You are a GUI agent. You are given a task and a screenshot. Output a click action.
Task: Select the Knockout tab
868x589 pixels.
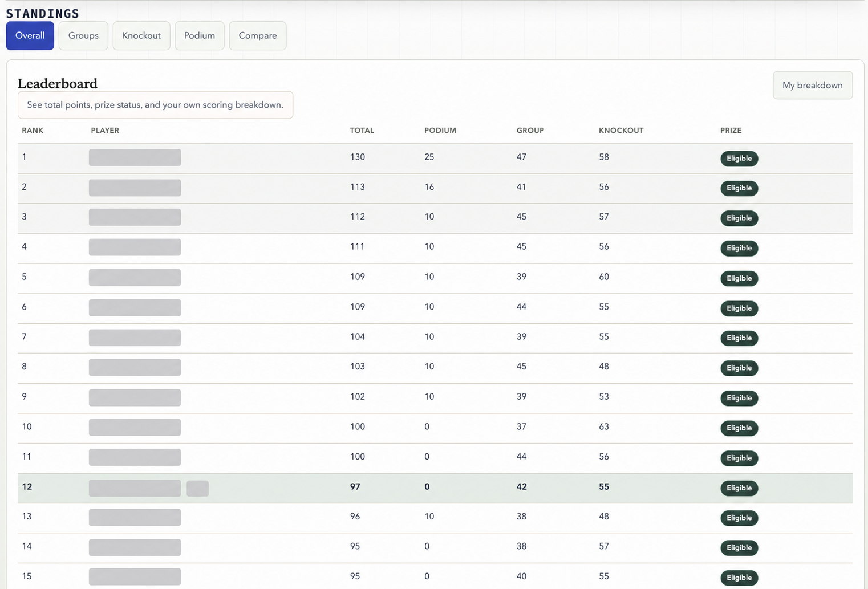coord(141,35)
